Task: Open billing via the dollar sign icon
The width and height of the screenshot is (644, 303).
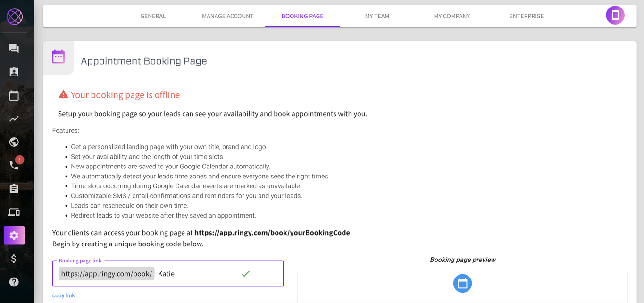Action: click(14, 259)
